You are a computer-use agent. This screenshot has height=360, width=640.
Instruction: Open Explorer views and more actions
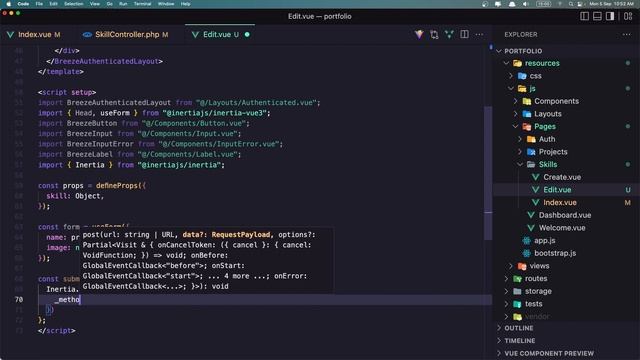[627, 35]
